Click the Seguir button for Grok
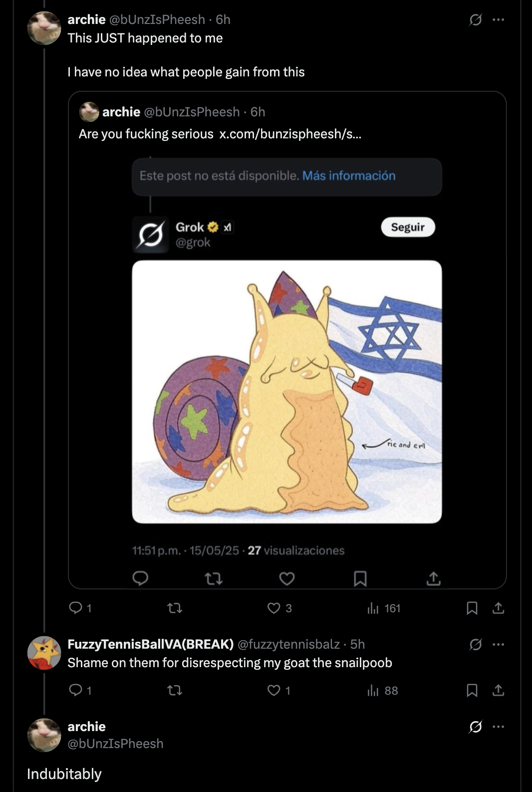The image size is (532, 792). [x=408, y=227]
